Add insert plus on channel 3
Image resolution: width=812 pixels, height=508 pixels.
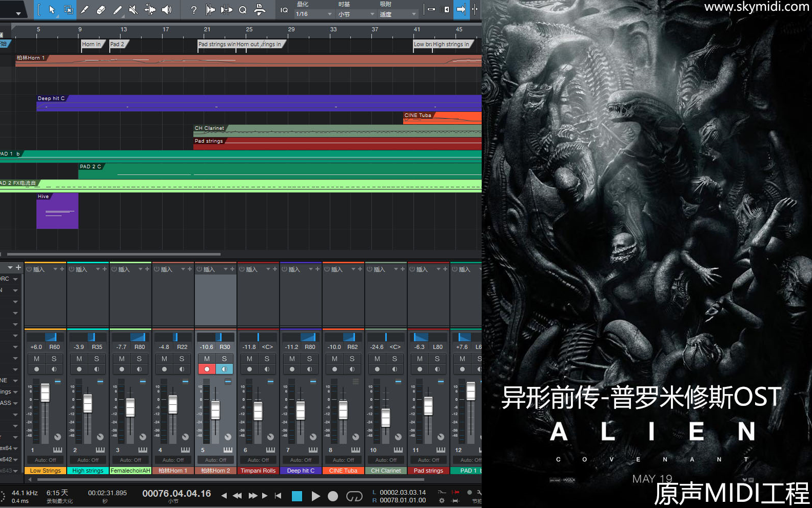[147, 269]
